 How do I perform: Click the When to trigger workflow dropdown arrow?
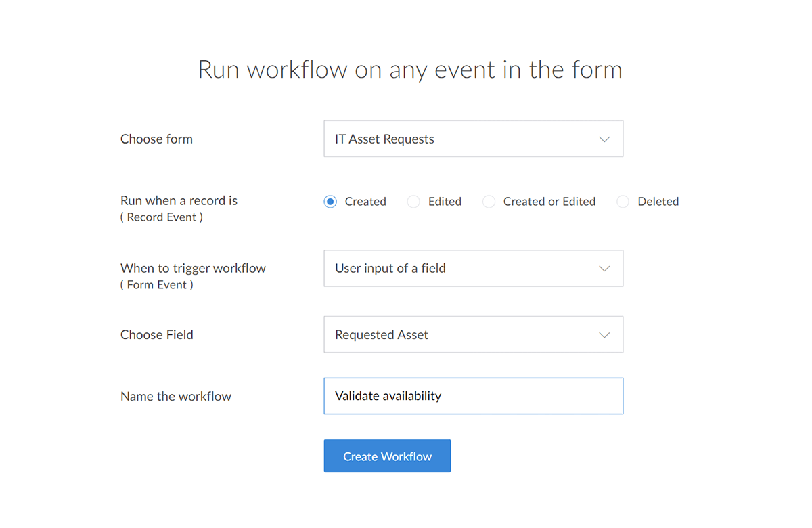[604, 268]
